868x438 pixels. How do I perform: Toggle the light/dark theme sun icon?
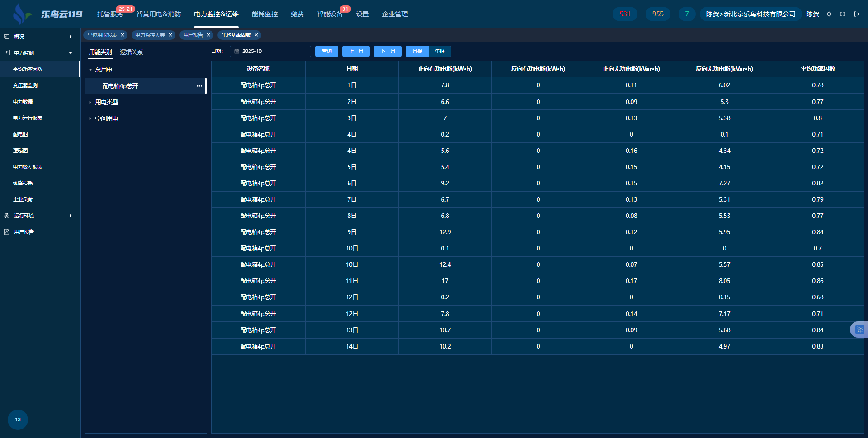click(x=829, y=14)
